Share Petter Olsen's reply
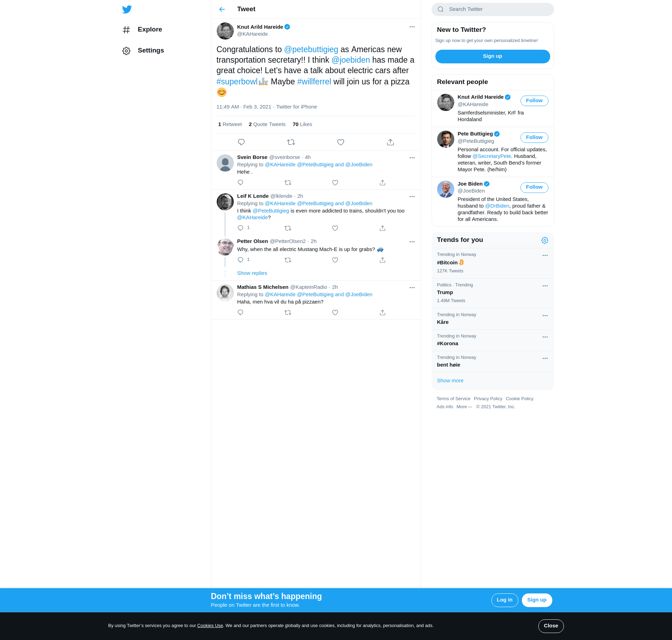Screen dimensions: 672x640 [x=383, y=260]
